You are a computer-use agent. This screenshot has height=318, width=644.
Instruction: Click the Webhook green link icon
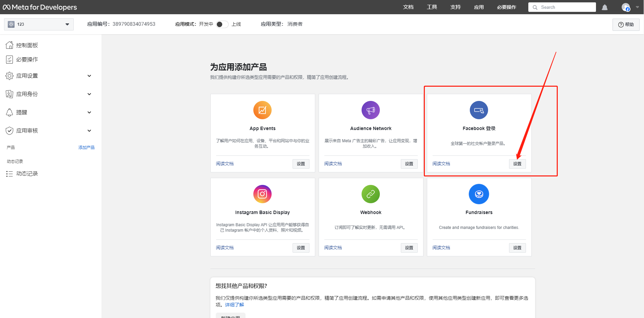[371, 194]
